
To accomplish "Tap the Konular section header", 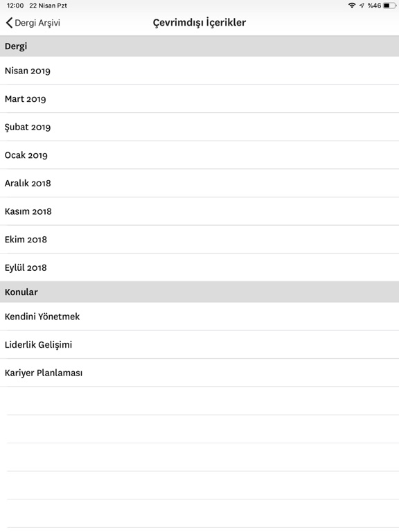I will (x=199, y=292).
